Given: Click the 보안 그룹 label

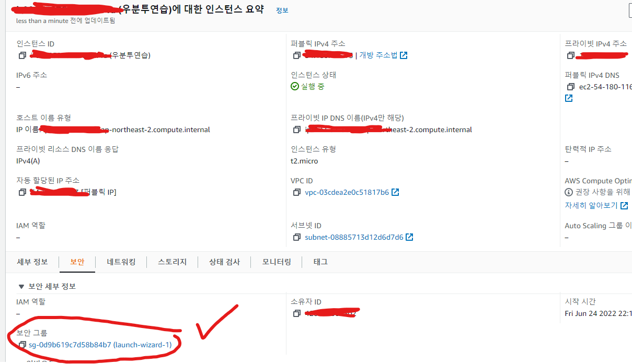Looking at the screenshot, I should coord(32,333).
